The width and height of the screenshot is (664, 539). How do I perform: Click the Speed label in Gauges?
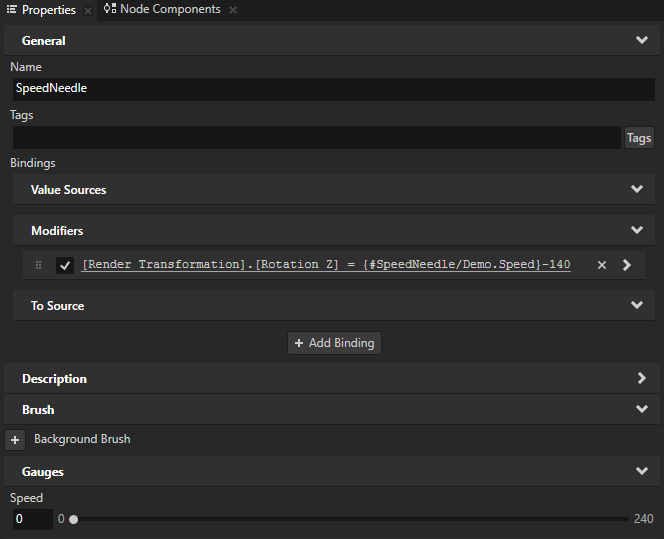[x=26, y=498]
